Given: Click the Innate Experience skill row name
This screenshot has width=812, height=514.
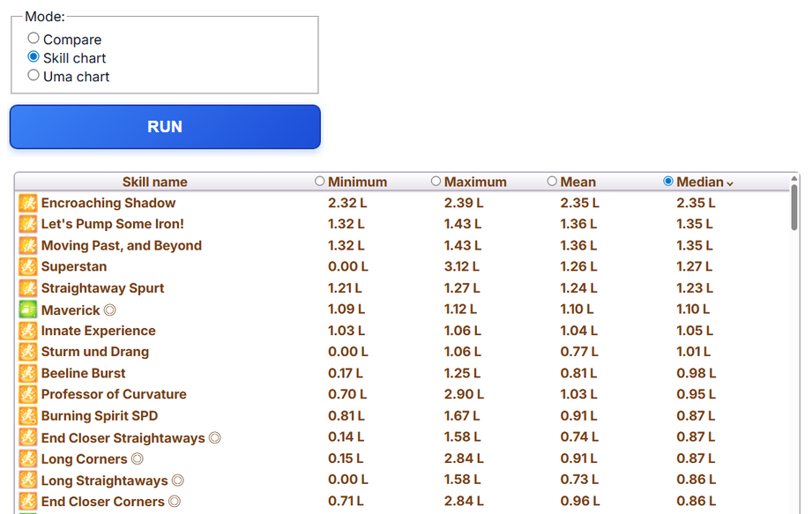Looking at the screenshot, I should coord(98,331).
